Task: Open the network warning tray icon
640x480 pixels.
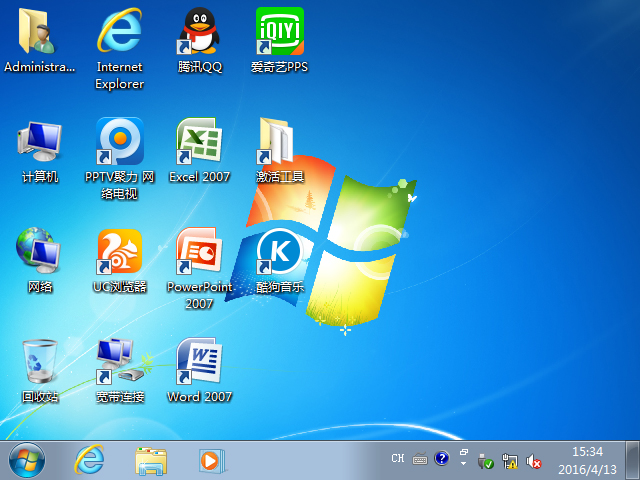Action: pos(510,461)
